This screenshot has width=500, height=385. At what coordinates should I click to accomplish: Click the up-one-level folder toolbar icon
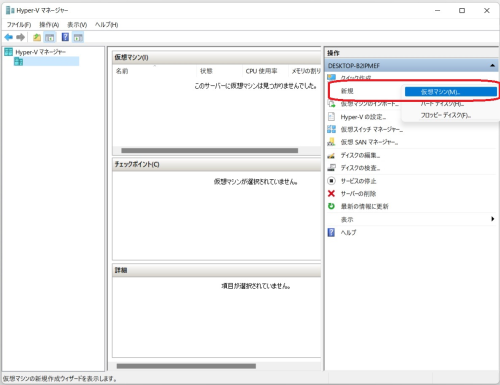point(37,37)
